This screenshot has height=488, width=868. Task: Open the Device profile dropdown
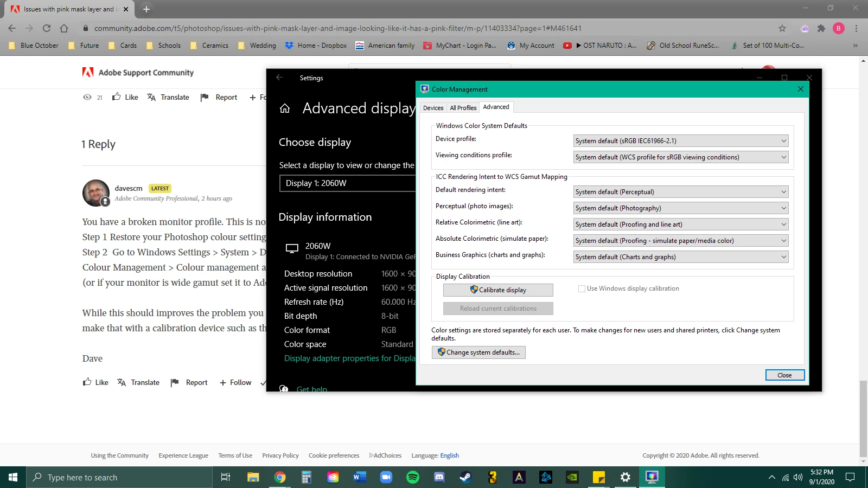[681, 141]
